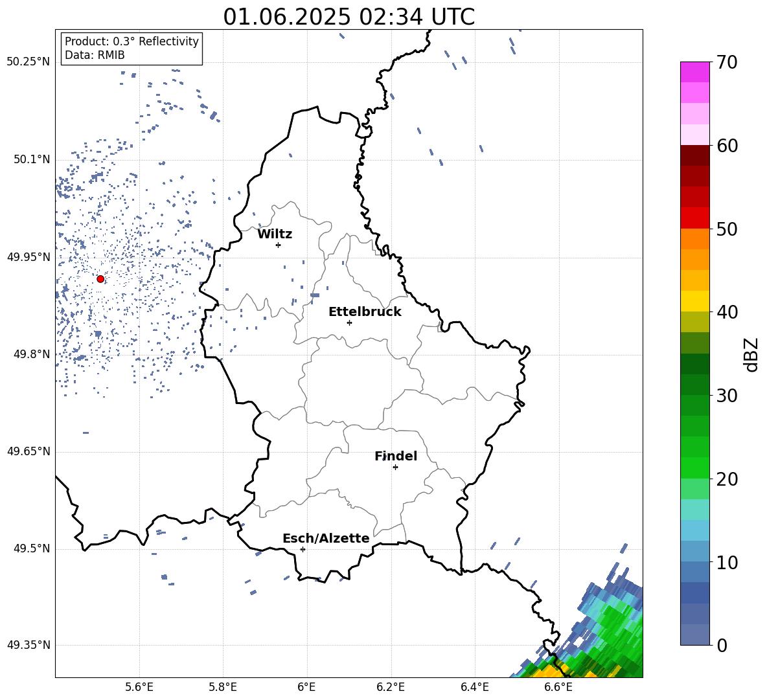Select the Wiltz city label
The width and height of the screenshot is (767, 700).
click(x=275, y=234)
